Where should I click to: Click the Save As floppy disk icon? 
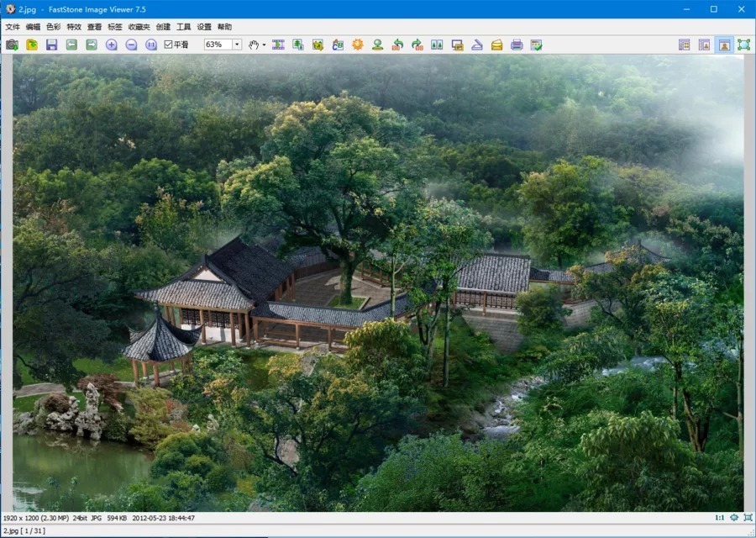click(x=51, y=45)
